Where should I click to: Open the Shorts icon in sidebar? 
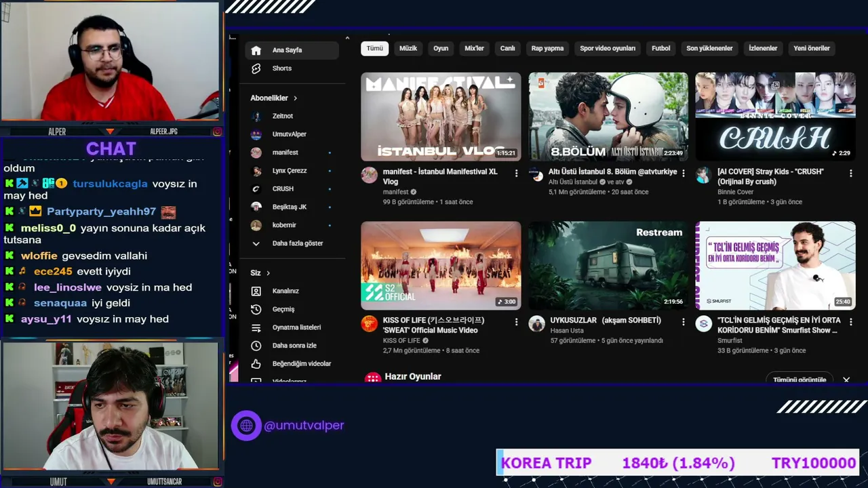[256, 68]
